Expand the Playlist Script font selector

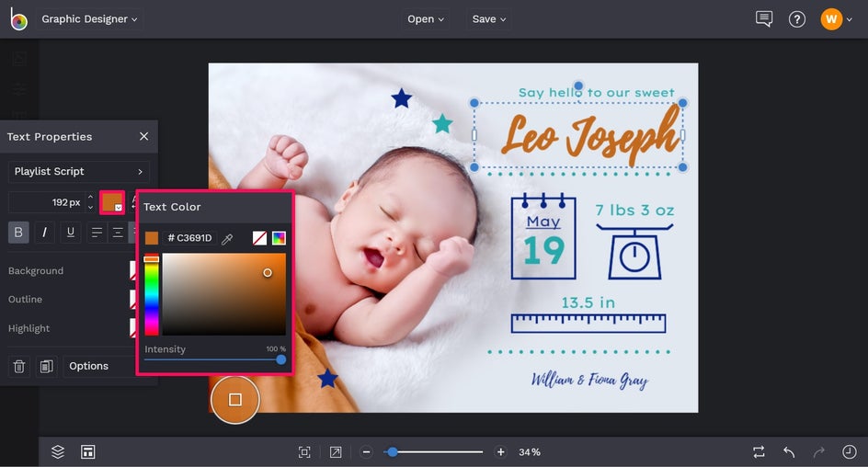[x=78, y=172]
